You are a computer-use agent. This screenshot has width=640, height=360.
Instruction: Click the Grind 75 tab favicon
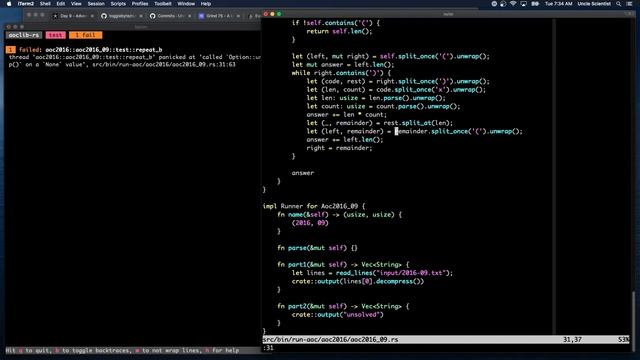[x=201, y=16]
